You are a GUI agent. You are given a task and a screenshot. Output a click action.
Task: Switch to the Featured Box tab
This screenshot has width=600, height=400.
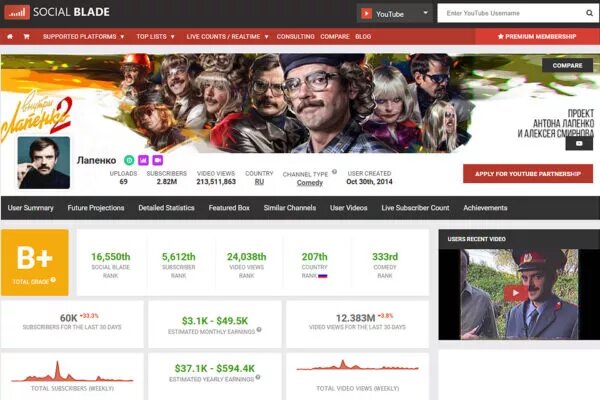229,208
